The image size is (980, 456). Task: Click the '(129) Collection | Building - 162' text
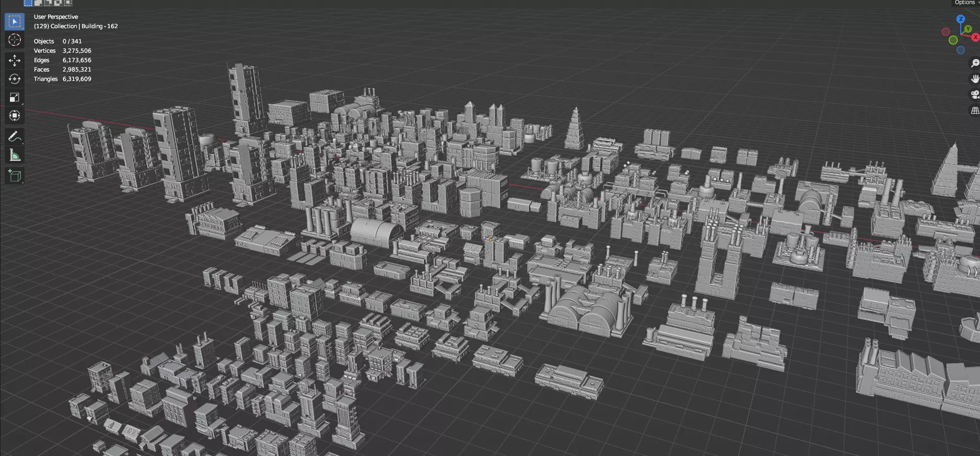pos(76,26)
